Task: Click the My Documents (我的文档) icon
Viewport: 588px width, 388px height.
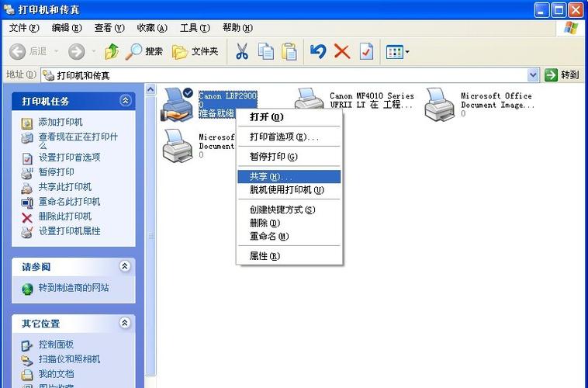Action: 27,375
